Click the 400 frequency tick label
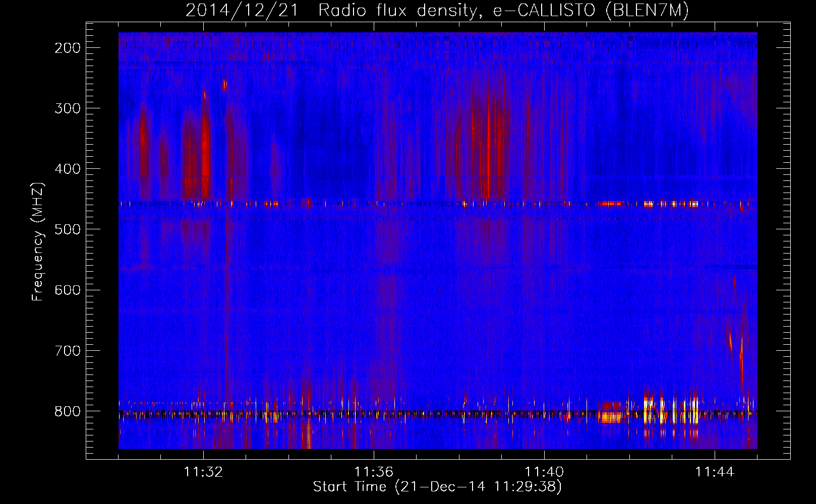Viewport: 816px width, 504px height. [x=67, y=169]
